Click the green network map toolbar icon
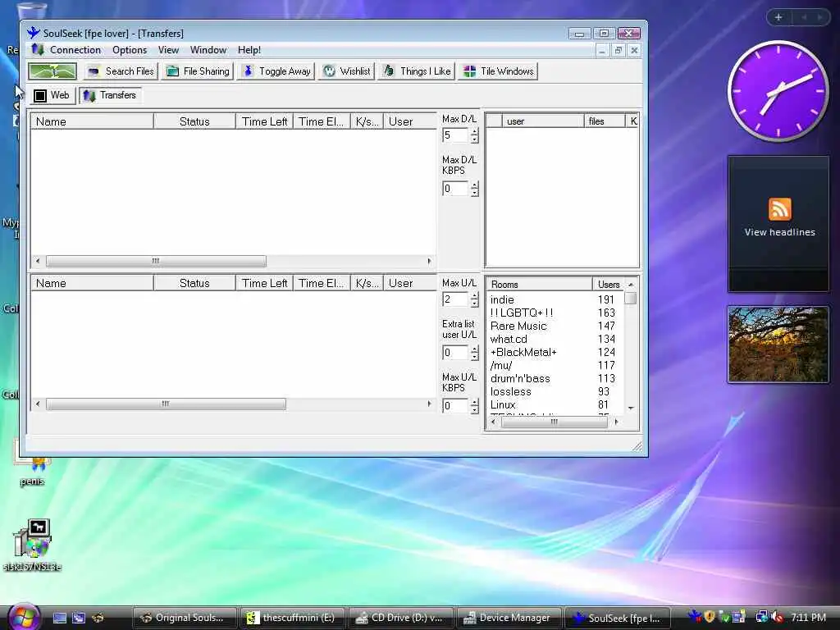Image resolution: width=840 pixels, height=630 pixels. 52,71
